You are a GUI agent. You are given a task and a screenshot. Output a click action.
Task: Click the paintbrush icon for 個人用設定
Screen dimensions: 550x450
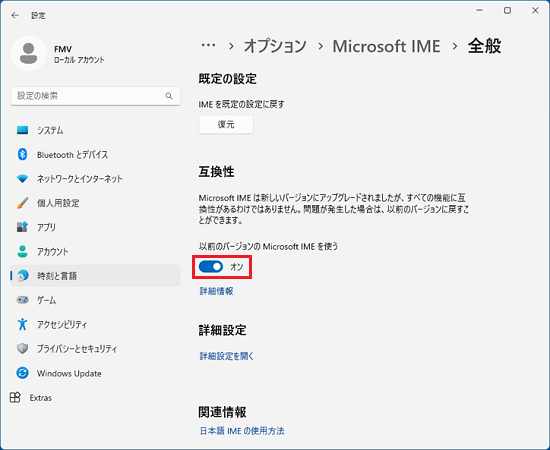tap(22, 203)
